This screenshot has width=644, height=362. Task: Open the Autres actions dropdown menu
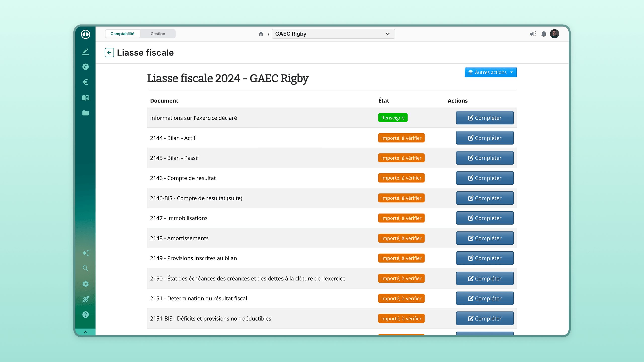(x=491, y=72)
